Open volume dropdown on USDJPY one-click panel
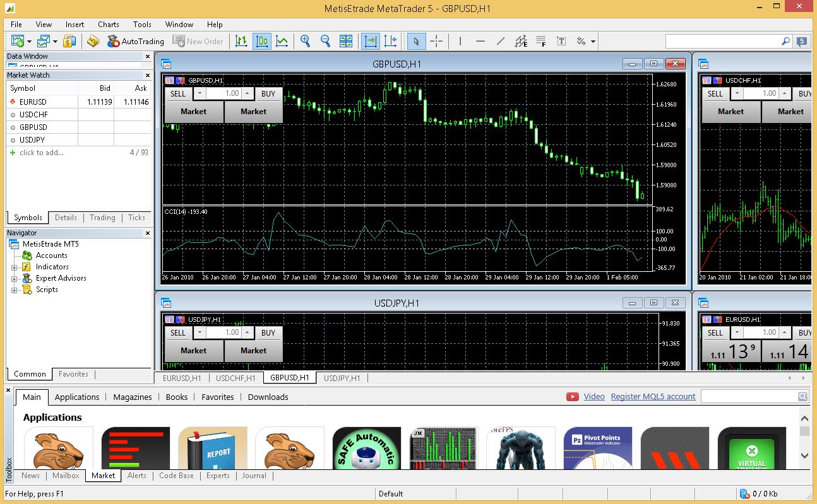 point(200,332)
